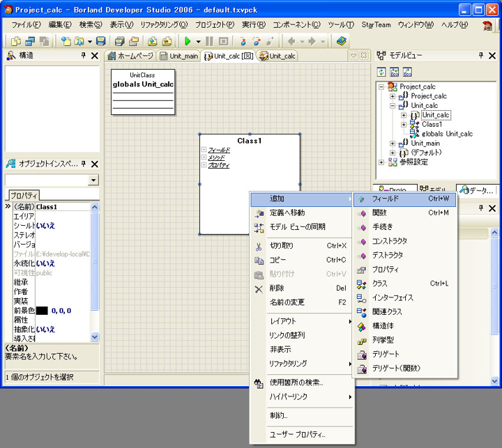Click the Forward navigation arrow in the toolbar

(312, 41)
